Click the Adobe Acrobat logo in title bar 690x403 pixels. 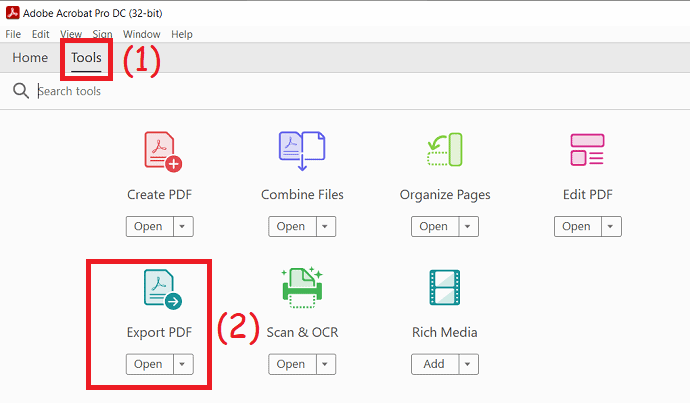pos(12,13)
